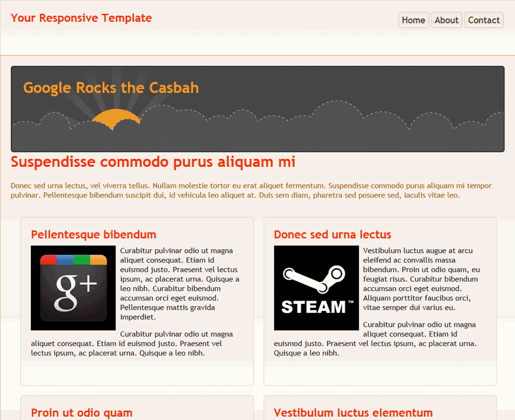The width and height of the screenshot is (515, 420).
Task: Click the second paragraph in Pellentesque bibendum card
Action: [x=131, y=344]
